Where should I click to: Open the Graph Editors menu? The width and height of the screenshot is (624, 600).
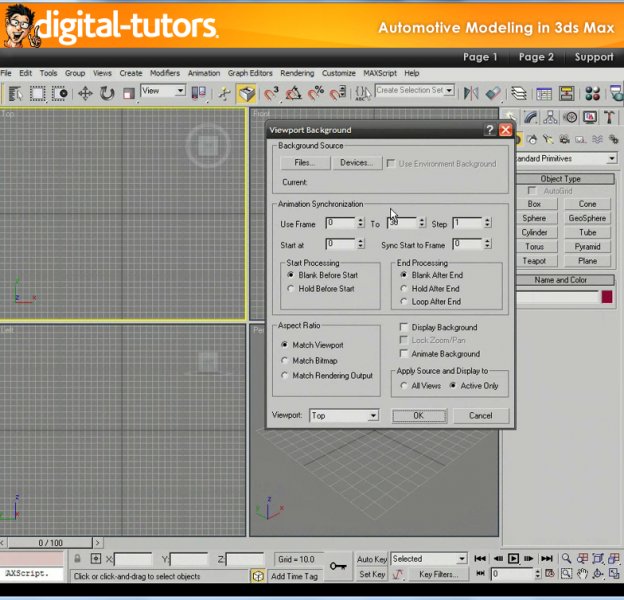[250, 73]
